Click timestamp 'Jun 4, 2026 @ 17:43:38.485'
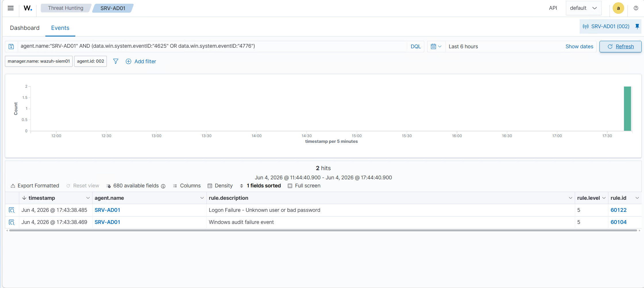Viewport: 644px width, 288px height. 54,210
